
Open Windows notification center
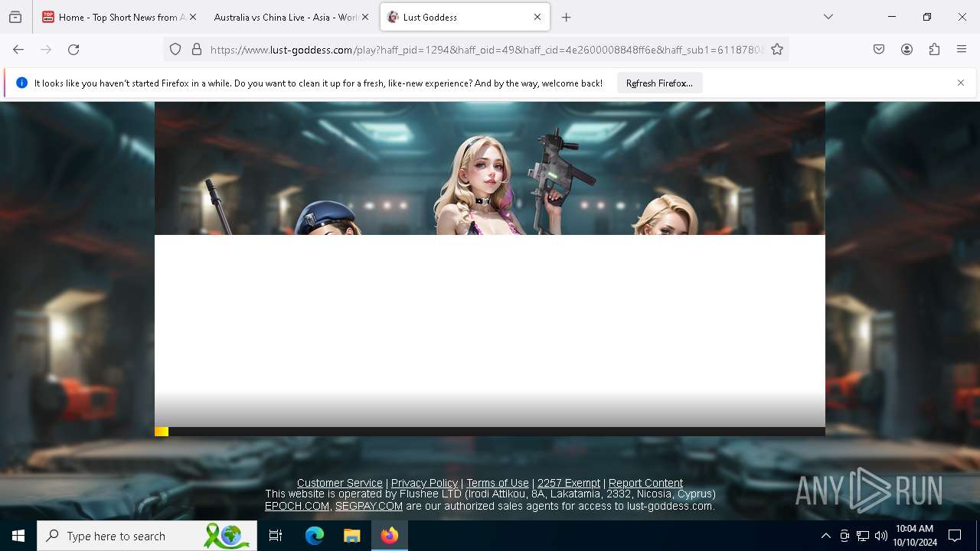pos(955,536)
